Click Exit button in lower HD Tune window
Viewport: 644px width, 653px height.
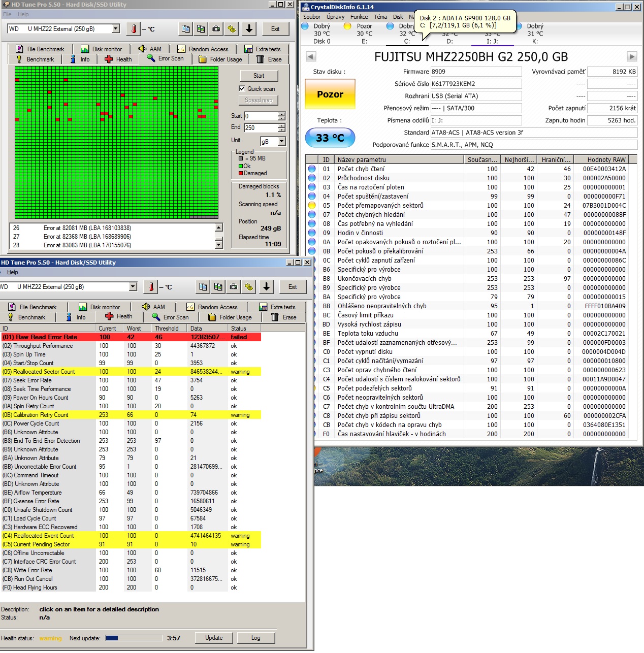click(x=293, y=287)
